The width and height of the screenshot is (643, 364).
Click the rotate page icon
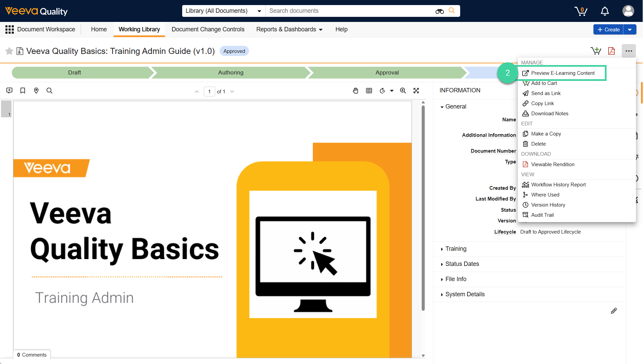pos(382,91)
